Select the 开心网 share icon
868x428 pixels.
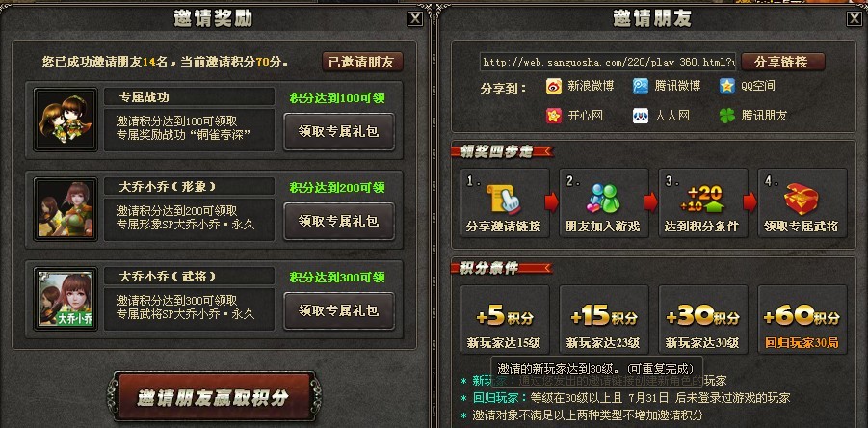point(554,116)
